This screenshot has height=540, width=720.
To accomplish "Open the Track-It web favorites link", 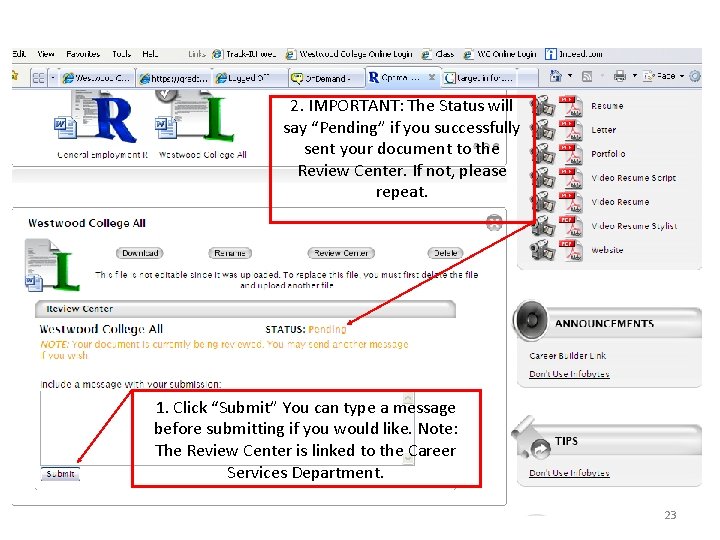I will (244, 54).
